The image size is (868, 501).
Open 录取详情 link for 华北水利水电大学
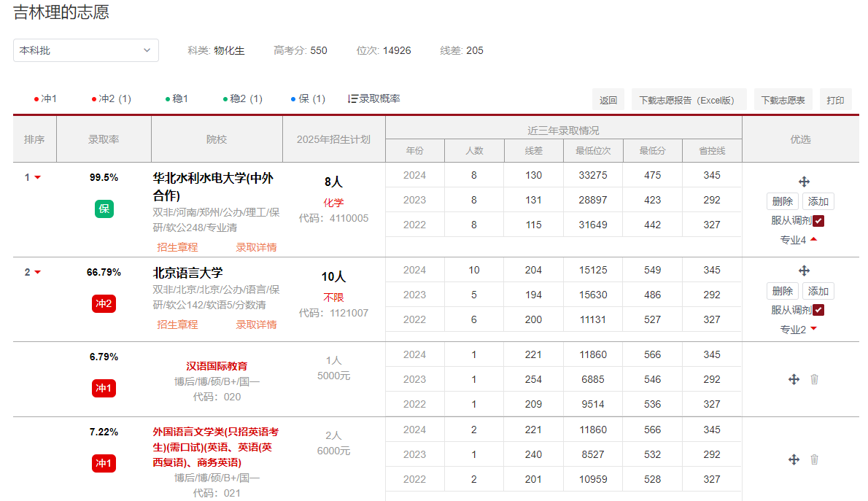(x=256, y=247)
